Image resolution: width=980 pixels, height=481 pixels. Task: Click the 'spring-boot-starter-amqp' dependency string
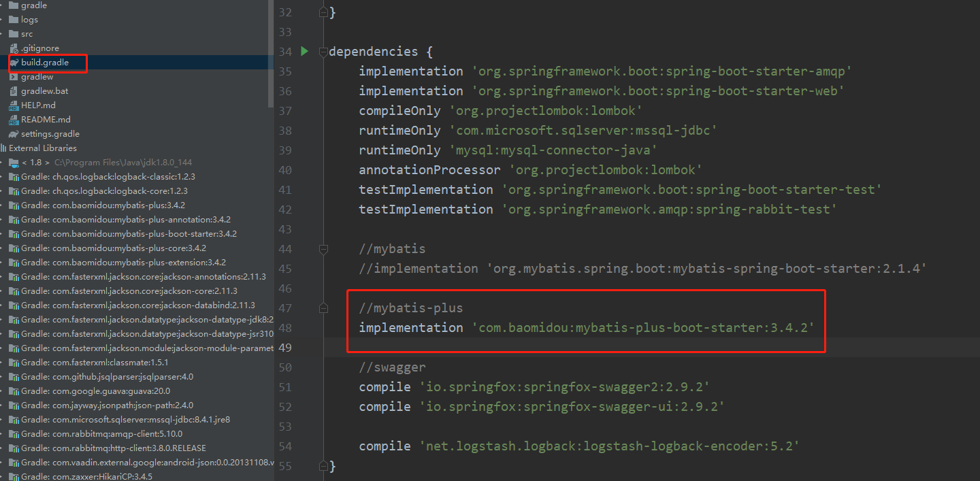(x=661, y=71)
